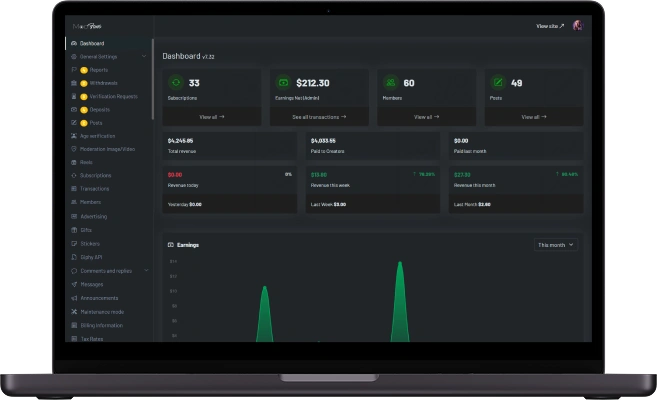Open the This month period dropdown
Image resolution: width=657 pixels, height=401 pixels.
(x=556, y=245)
